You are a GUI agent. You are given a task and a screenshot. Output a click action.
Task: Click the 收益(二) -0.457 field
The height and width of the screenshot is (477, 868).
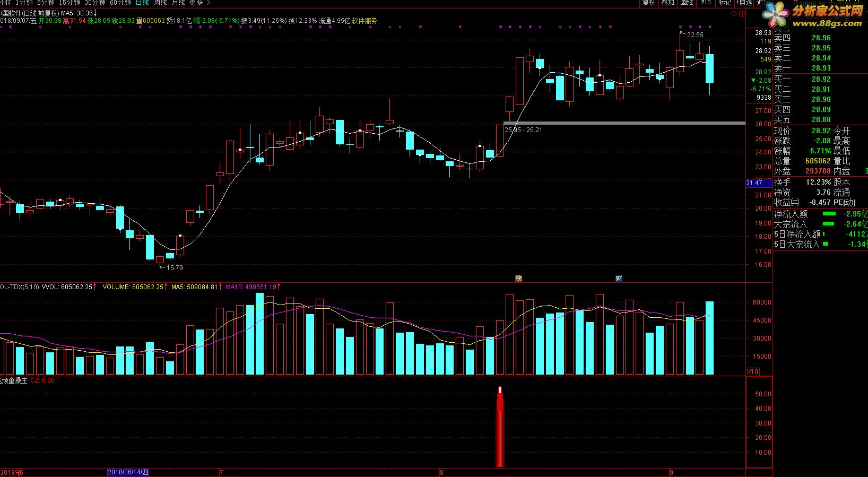(x=802, y=203)
